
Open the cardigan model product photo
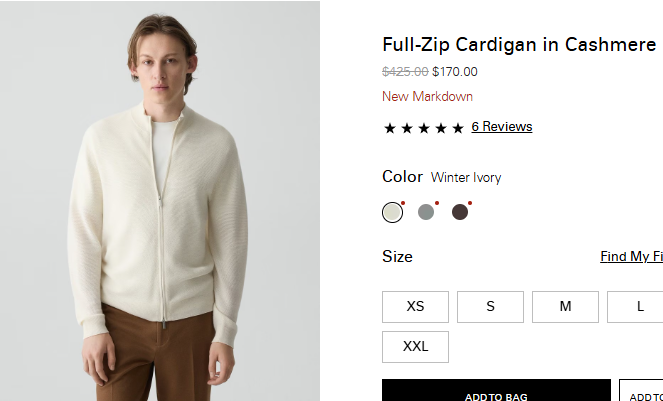(160, 200)
